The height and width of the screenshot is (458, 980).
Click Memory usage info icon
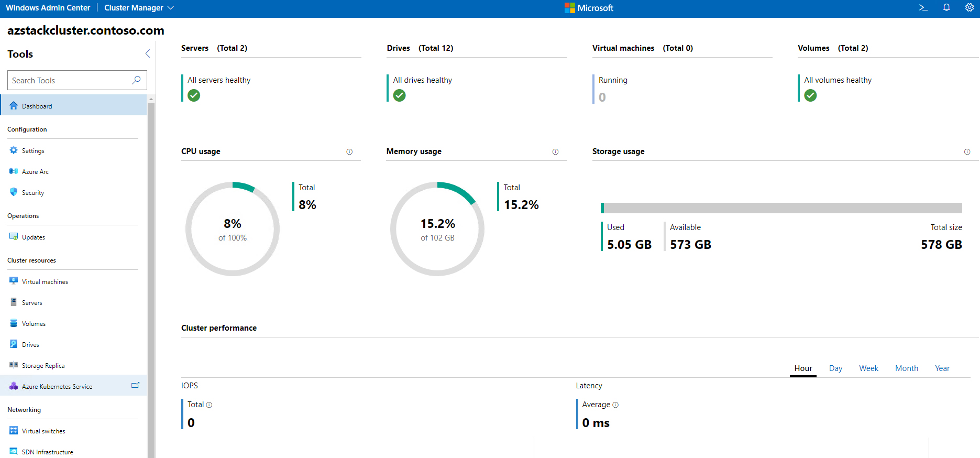555,152
